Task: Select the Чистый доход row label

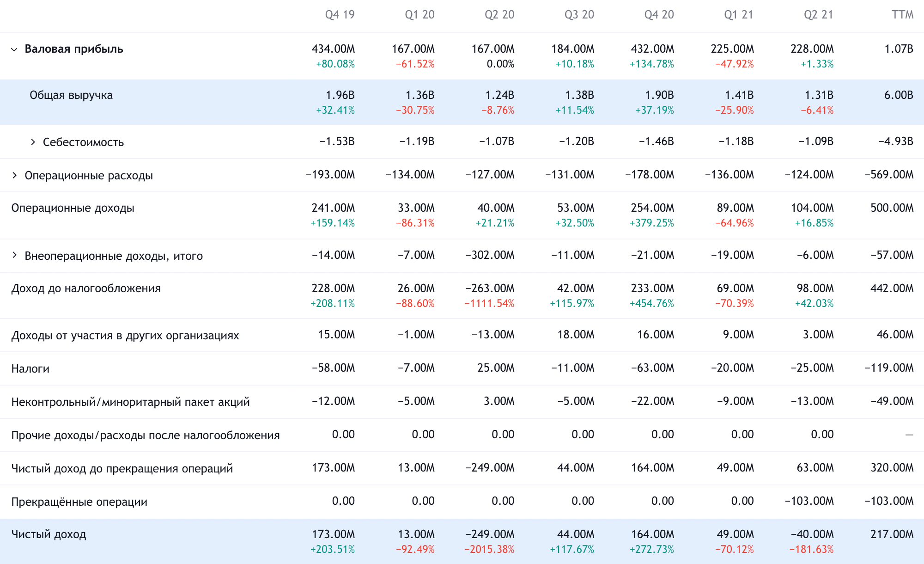Action: pos(49,534)
